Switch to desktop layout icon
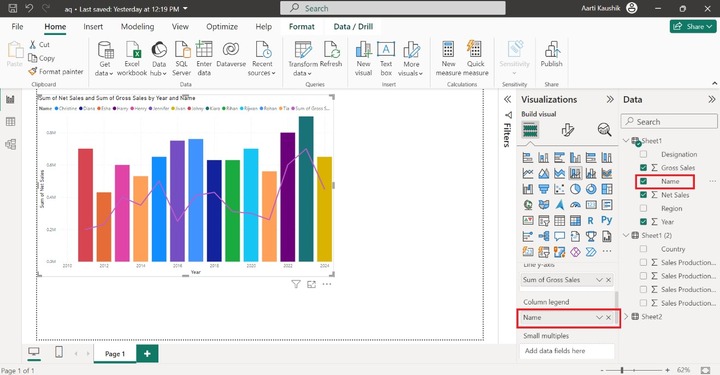Viewport: 720px width, 375px height. click(34, 352)
